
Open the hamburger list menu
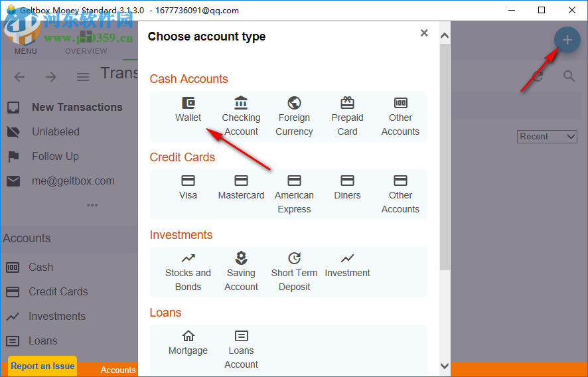(x=83, y=77)
